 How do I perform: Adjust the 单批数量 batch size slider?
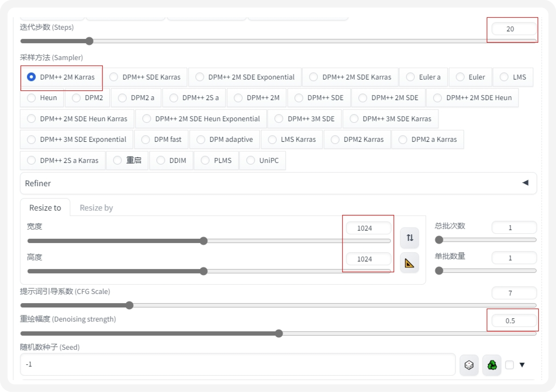486,271
